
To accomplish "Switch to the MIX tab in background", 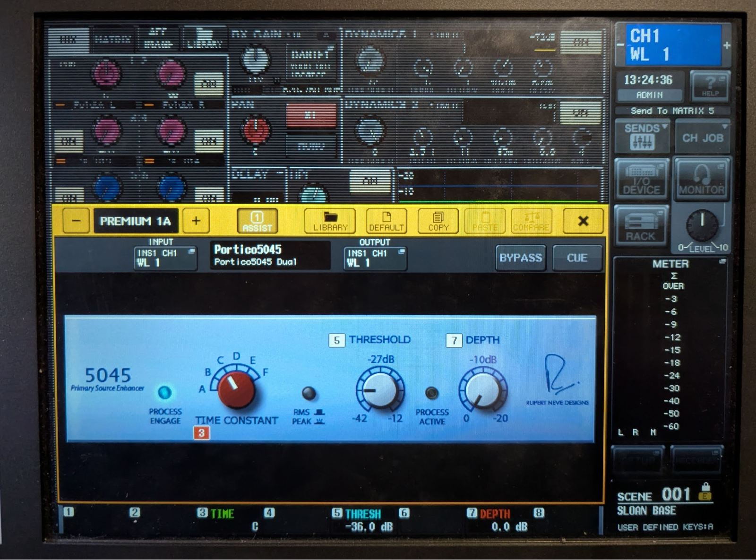I will pyautogui.click(x=69, y=39).
